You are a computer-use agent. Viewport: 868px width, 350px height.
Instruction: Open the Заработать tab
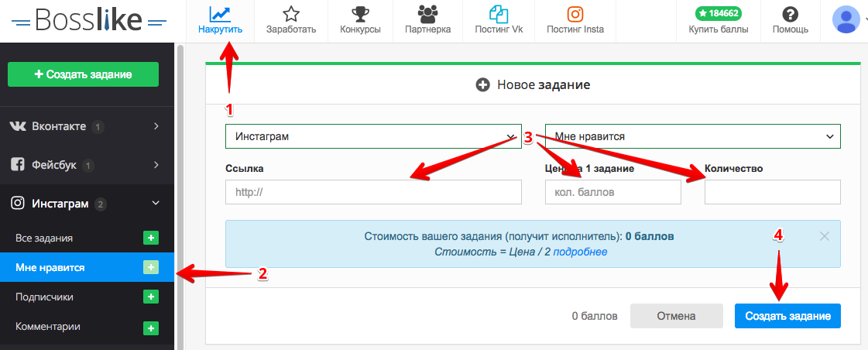click(x=290, y=21)
